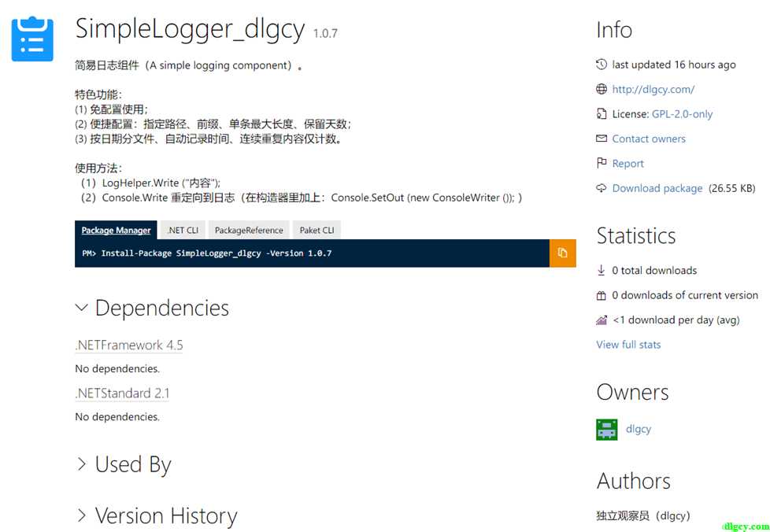
Task: Click the 使用方法 usage heading line
Action: 98,168
